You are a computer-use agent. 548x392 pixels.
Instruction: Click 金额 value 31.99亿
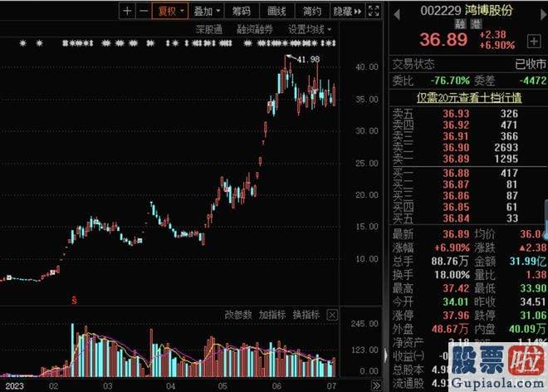[x=528, y=262]
